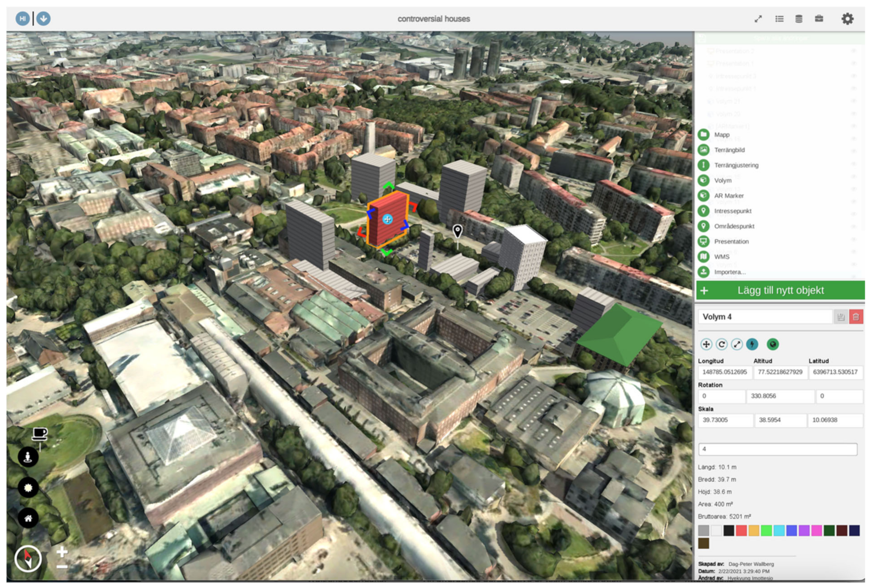This screenshot has height=588, width=871.
Task: Select the rotate tool for Volym 4
Action: click(x=721, y=344)
